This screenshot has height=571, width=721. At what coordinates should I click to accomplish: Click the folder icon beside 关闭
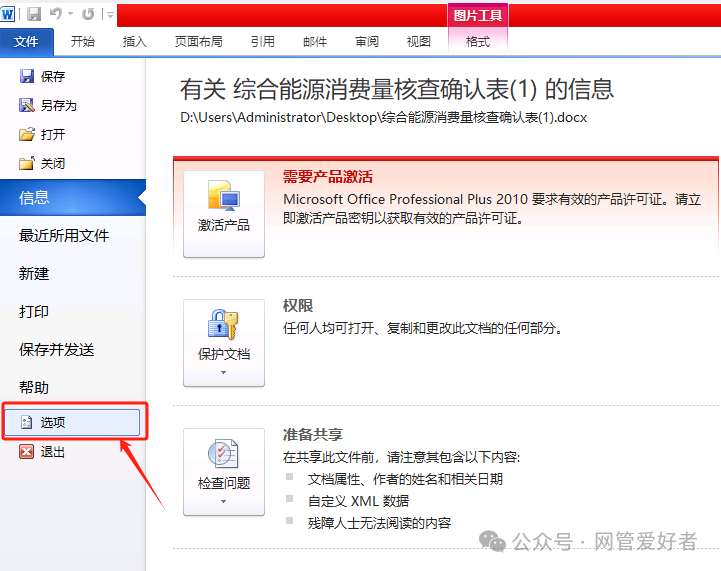click(27, 163)
